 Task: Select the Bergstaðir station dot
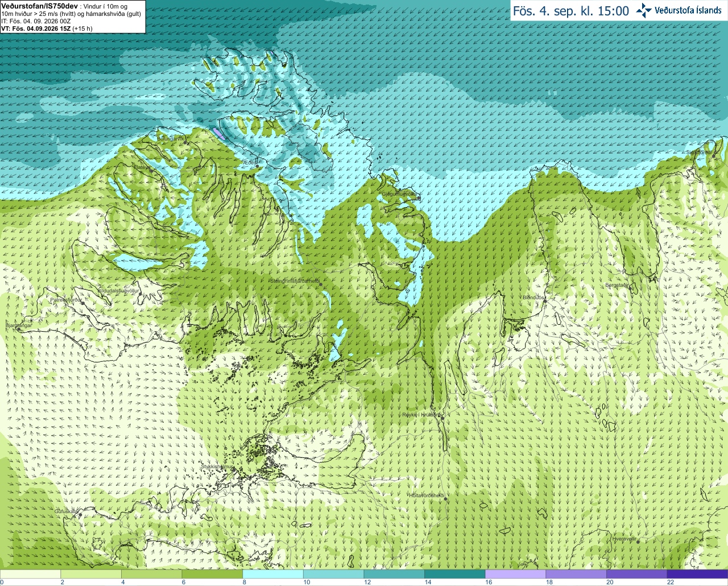point(630,288)
